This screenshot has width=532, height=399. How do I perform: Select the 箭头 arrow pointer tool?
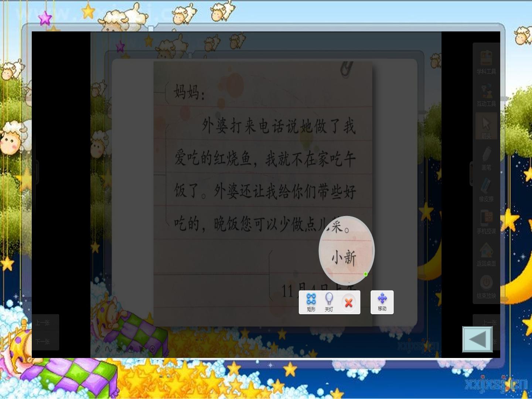point(486,127)
